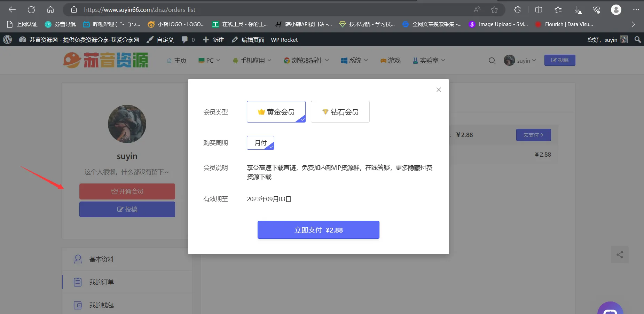644x314 pixels.
Task: Go to the 主页 home menu item
Action: [177, 61]
